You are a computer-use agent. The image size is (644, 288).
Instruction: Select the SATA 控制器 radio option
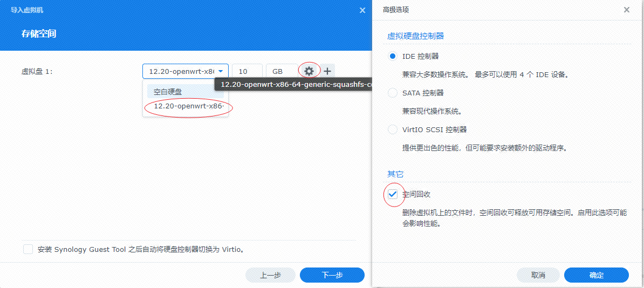pyautogui.click(x=393, y=93)
